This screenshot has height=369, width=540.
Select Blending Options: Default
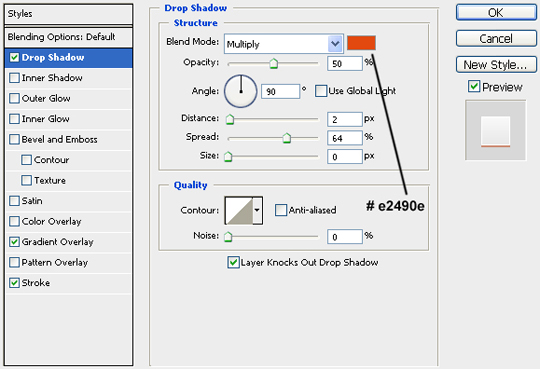click(68, 37)
